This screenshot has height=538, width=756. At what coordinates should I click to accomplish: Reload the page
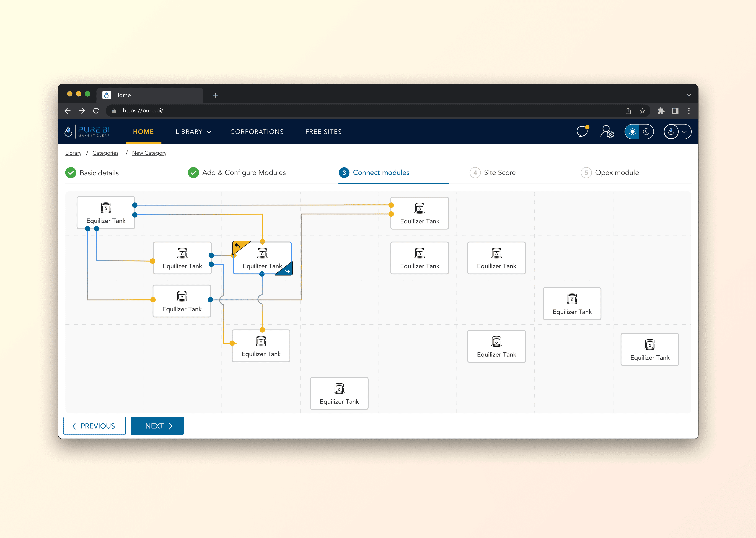[96, 111]
